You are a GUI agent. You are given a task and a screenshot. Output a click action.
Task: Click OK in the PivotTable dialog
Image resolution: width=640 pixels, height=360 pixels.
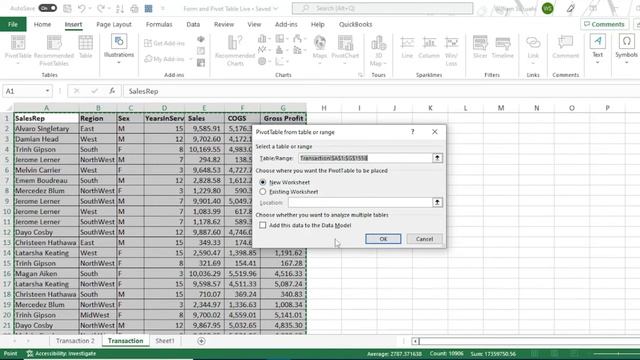(383, 239)
